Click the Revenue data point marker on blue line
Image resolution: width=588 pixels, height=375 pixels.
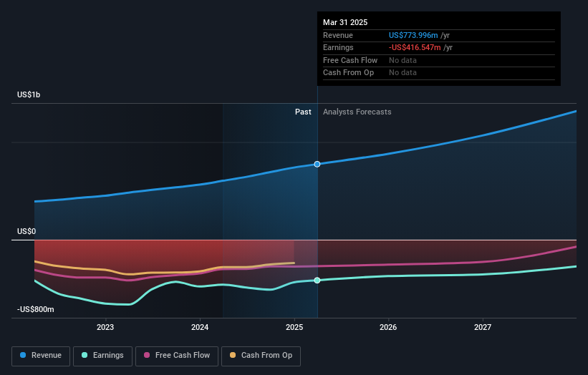pyautogui.click(x=317, y=164)
